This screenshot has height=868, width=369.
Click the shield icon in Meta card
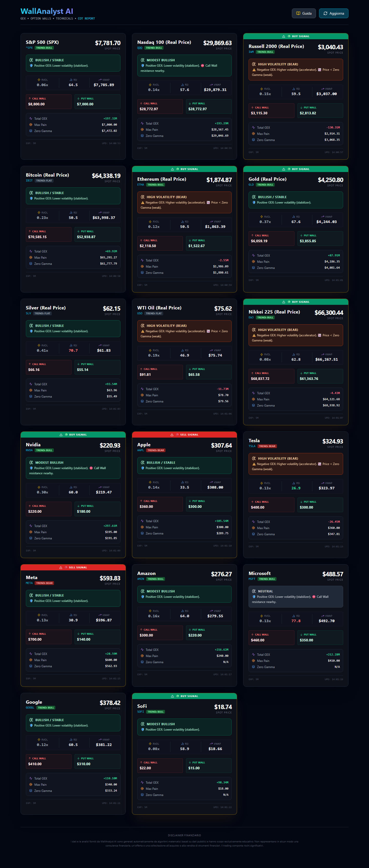[x=31, y=601]
